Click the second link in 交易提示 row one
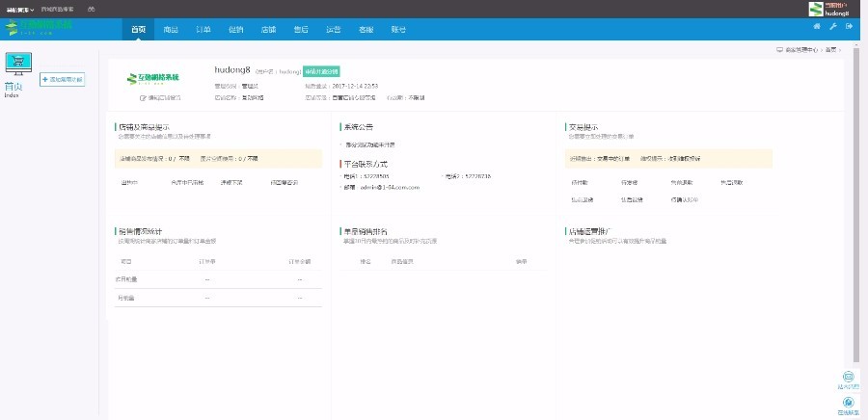 [629, 182]
